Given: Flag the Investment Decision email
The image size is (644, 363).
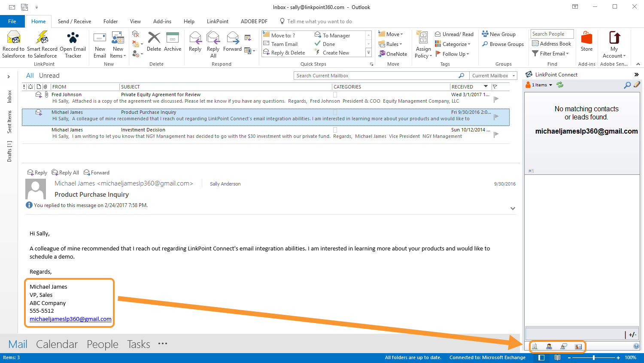Looking at the screenshot, I should tap(496, 134).
